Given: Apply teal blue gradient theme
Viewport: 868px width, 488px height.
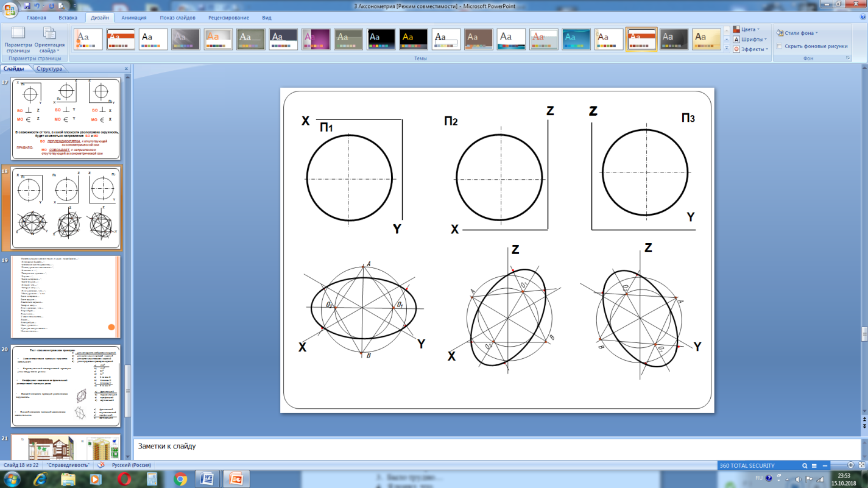Looking at the screenshot, I should [576, 39].
